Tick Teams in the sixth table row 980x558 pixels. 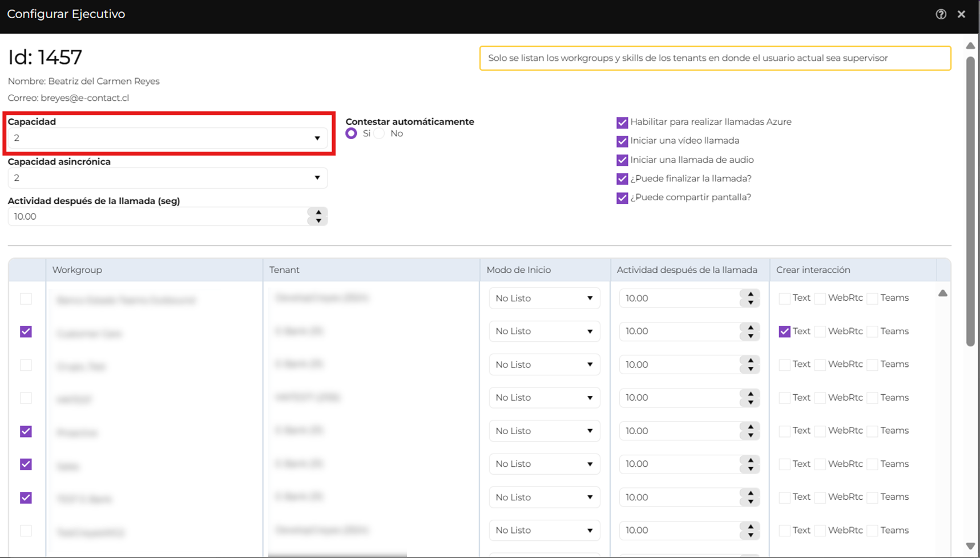[x=872, y=464]
